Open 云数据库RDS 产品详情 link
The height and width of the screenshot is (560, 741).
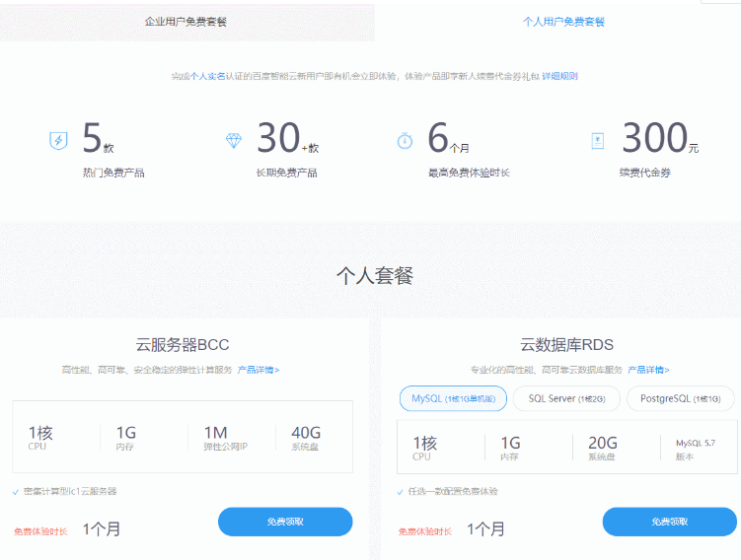pyautogui.click(x=648, y=370)
